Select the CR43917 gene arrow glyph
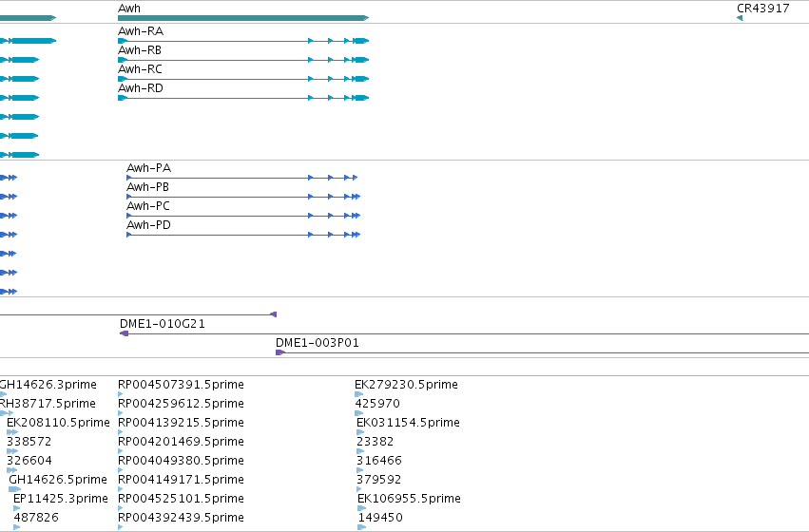 pos(740,18)
